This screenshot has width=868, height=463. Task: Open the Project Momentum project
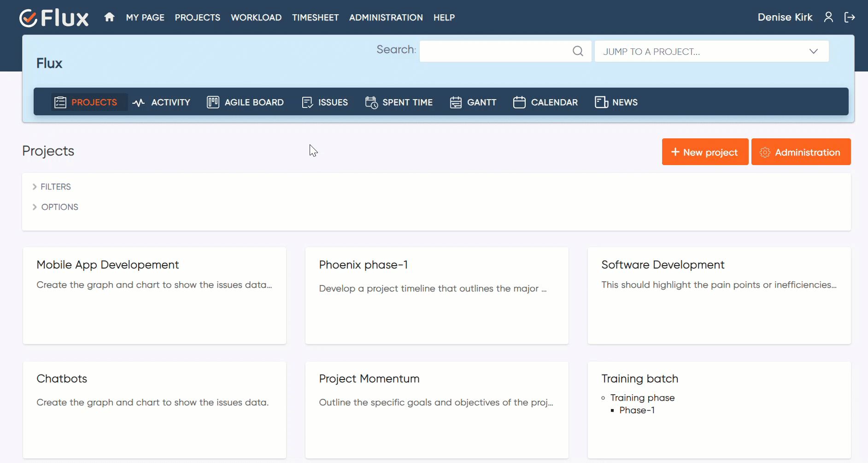[x=369, y=379]
